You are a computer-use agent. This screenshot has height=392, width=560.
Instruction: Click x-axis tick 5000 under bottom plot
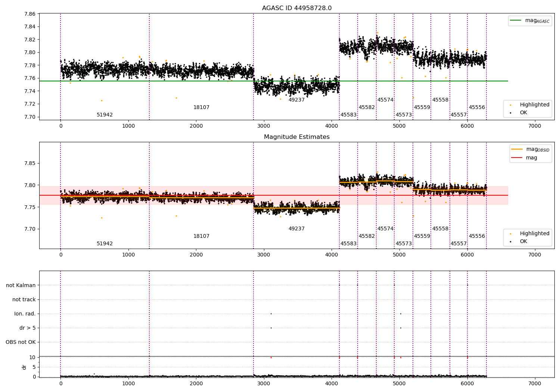[399, 383]
